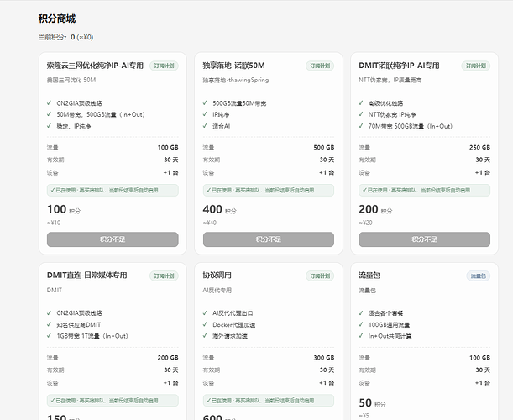Click the 索隆云三网优化纯净IP-AI专用 card title
The height and width of the screenshot is (420, 513).
(95, 66)
